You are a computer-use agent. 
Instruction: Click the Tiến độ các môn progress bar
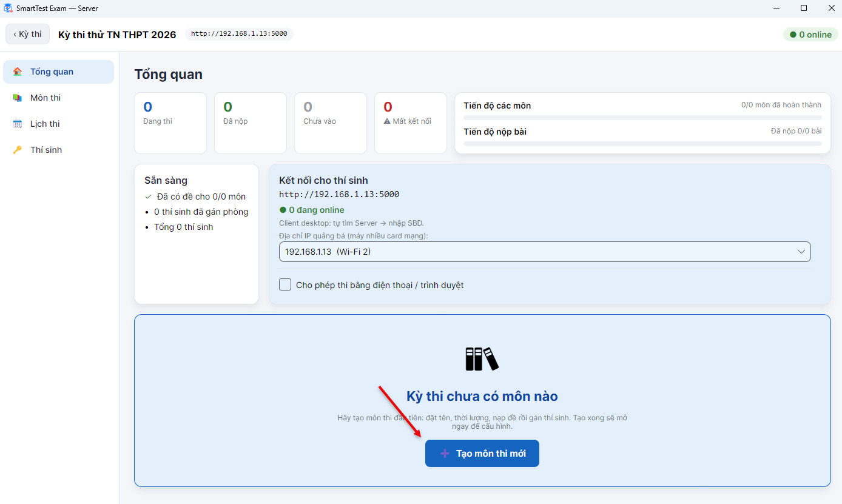pos(642,118)
